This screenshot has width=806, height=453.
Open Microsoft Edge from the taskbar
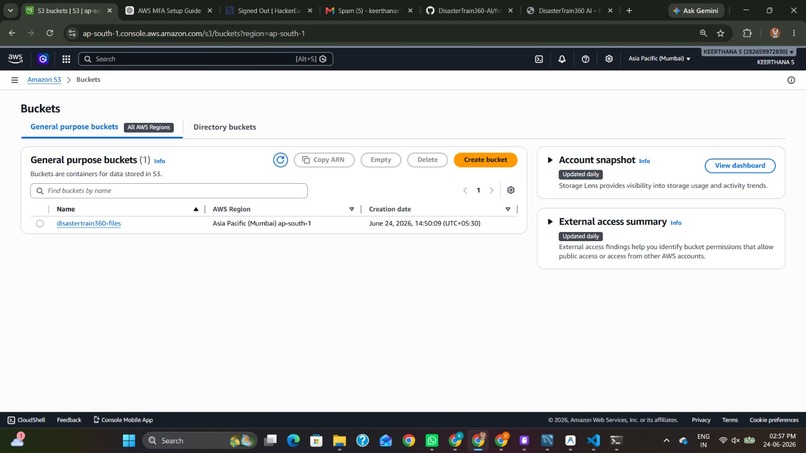(x=293, y=440)
